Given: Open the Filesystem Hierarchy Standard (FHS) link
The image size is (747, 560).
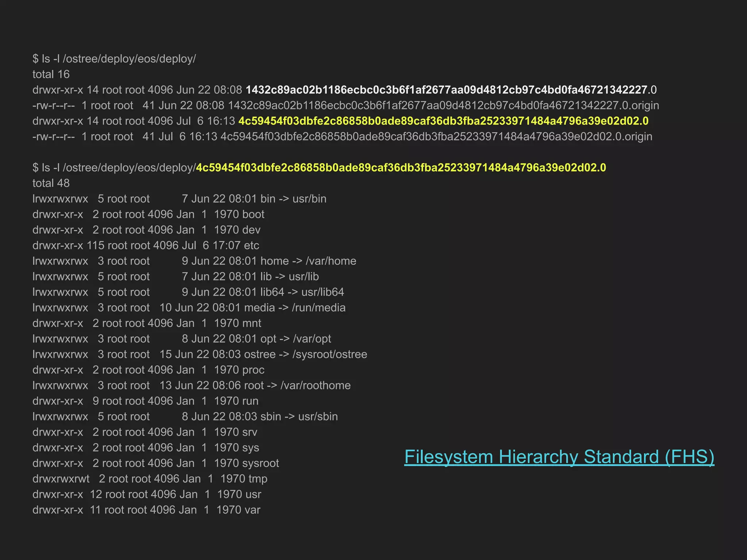Looking at the screenshot, I should (x=559, y=457).
